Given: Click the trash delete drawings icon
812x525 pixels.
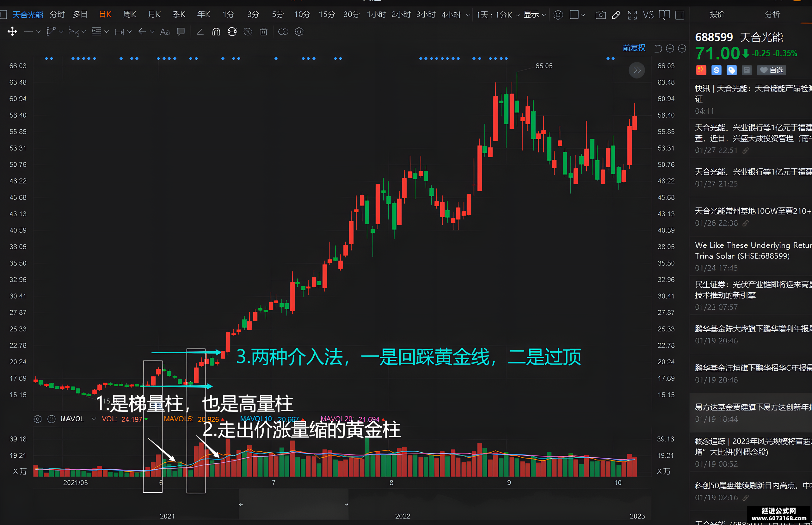Looking at the screenshot, I should point(263,32).
